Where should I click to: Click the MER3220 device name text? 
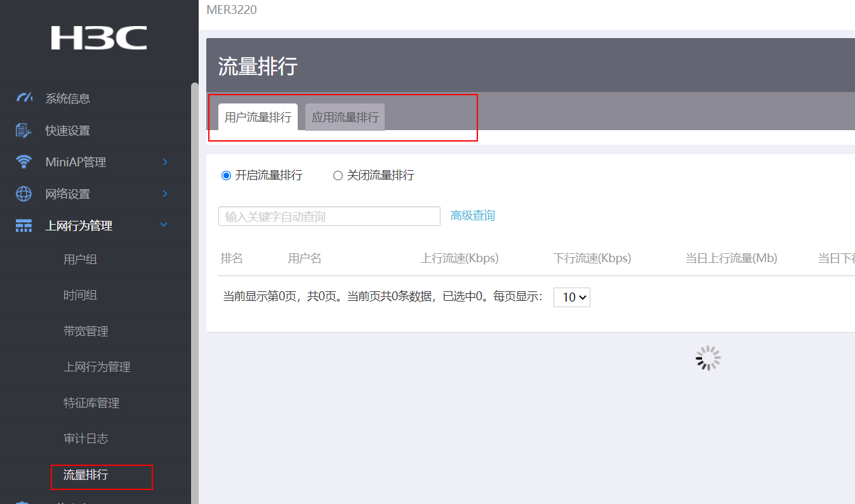pos(232,10)
